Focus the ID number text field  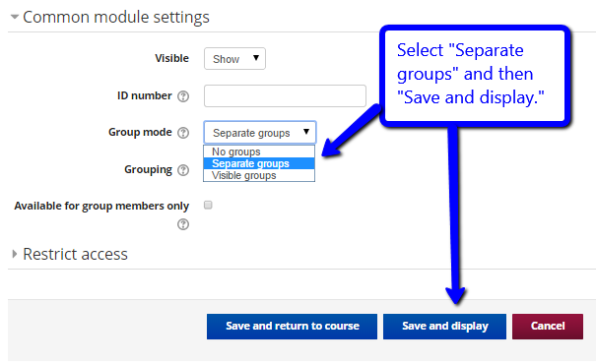coord(285,96)
